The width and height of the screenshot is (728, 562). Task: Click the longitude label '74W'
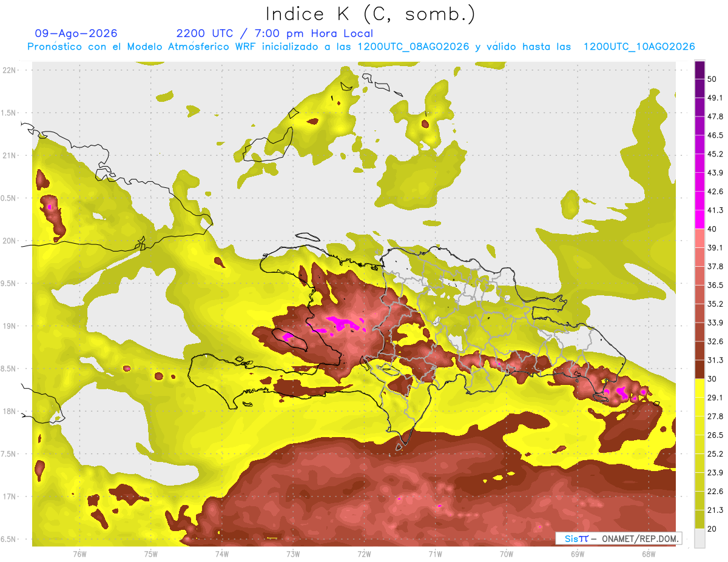221,554
